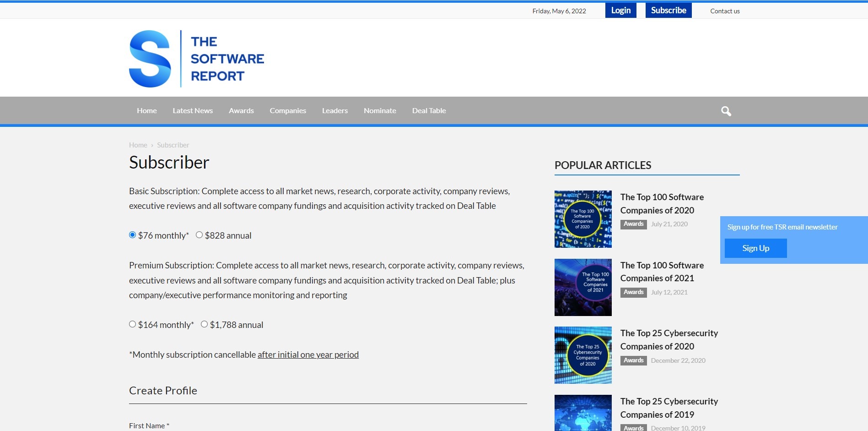Go to Latest News in navigation

[x=193, y=110]
